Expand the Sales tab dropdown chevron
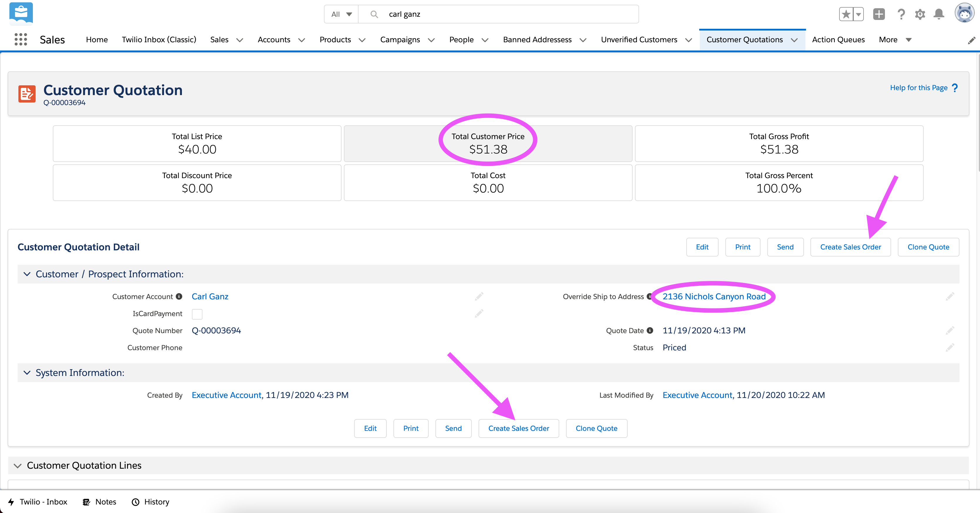The image size is (980, 513). [x=240, y=40]
